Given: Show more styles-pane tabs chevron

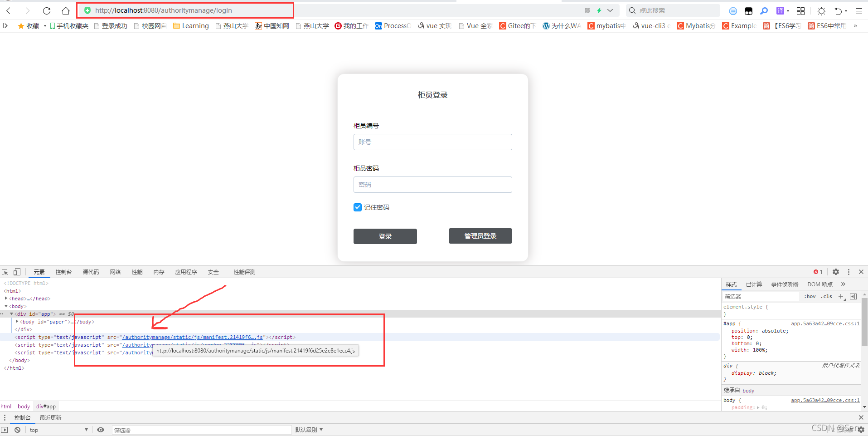Looking at the screenshot, I should pos(844,284).
